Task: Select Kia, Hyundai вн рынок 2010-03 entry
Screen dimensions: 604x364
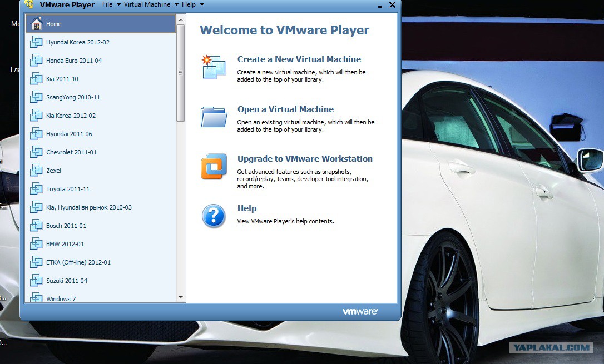Action: (101, 207)
